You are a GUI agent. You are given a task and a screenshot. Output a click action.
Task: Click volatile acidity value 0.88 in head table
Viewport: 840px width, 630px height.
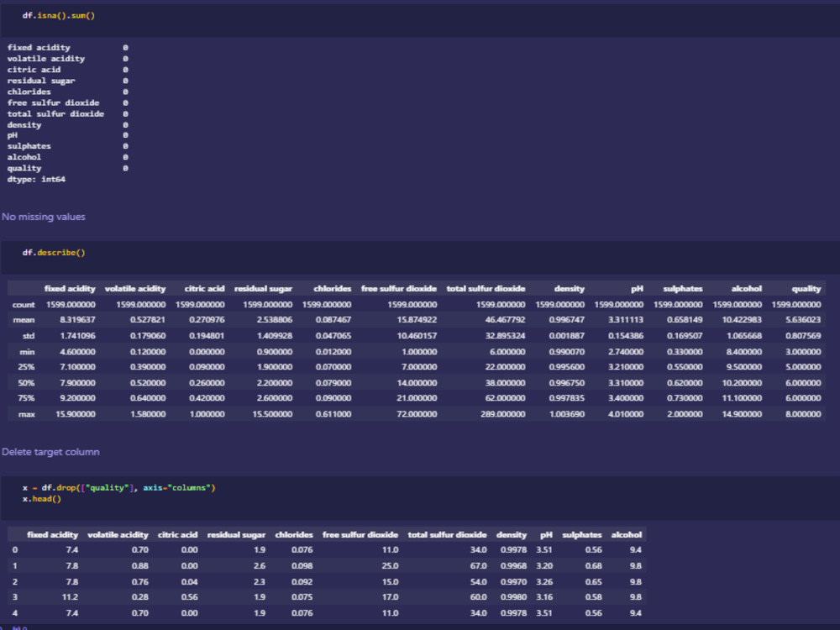139,565
